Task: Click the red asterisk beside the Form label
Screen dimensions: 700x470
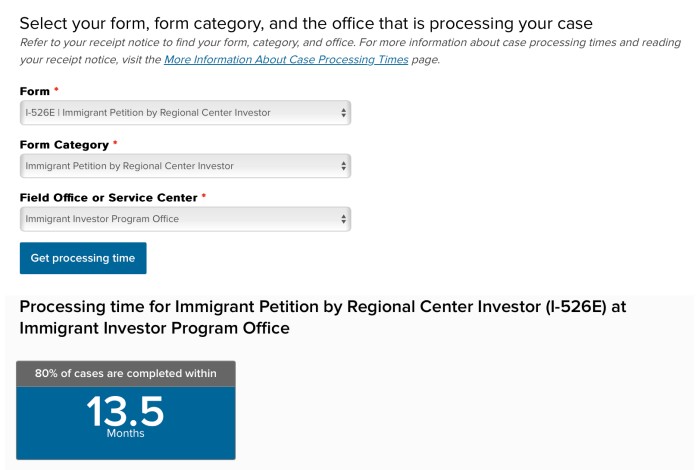Action: point(56,91)
